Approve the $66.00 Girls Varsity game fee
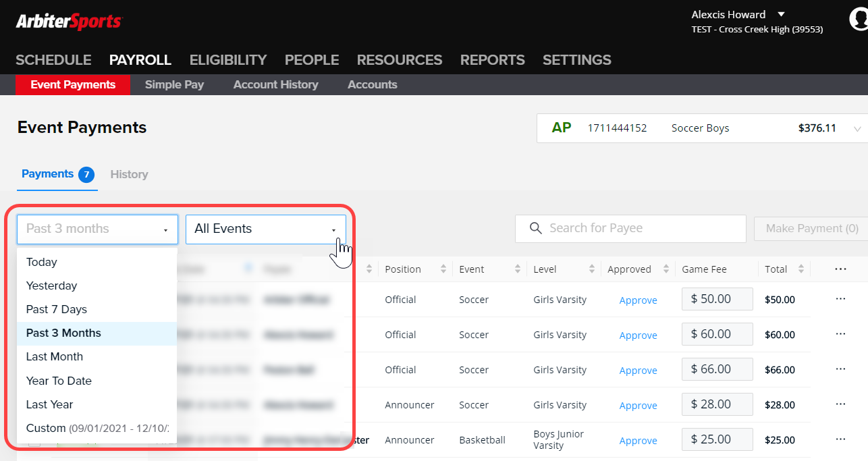This screenshot has width=868, height=461. [x=637, y=370]
